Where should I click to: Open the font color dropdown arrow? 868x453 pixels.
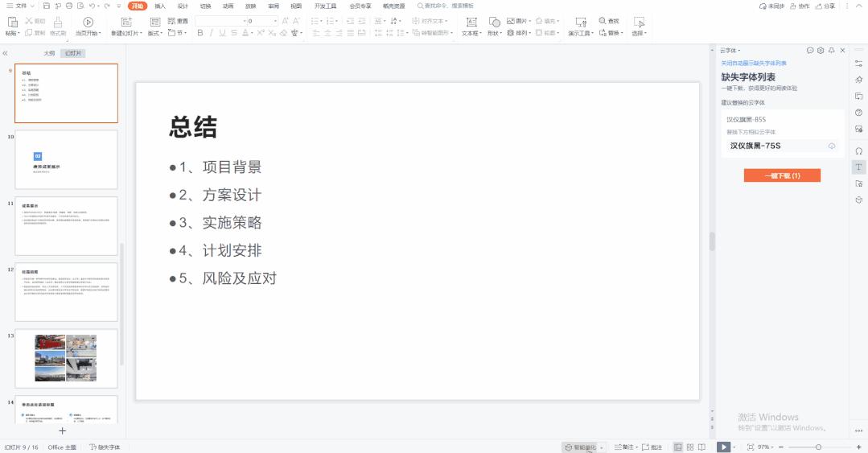[x=252, y=33]
